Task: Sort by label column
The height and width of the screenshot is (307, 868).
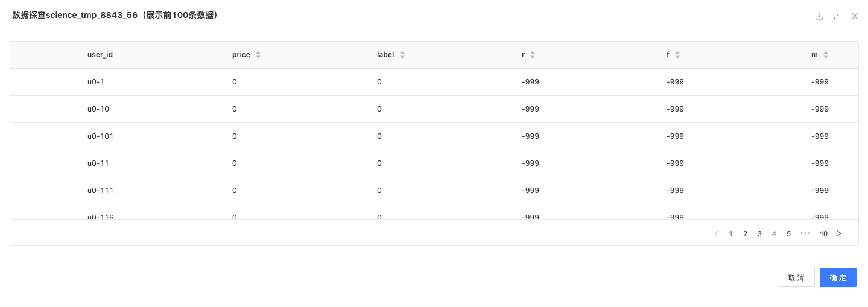Action: [x=402, y=55]
